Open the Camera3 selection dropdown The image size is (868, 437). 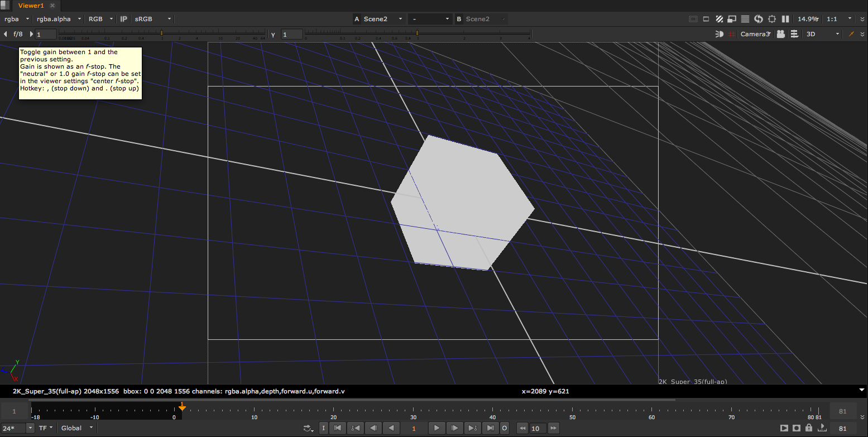[756, 34]
